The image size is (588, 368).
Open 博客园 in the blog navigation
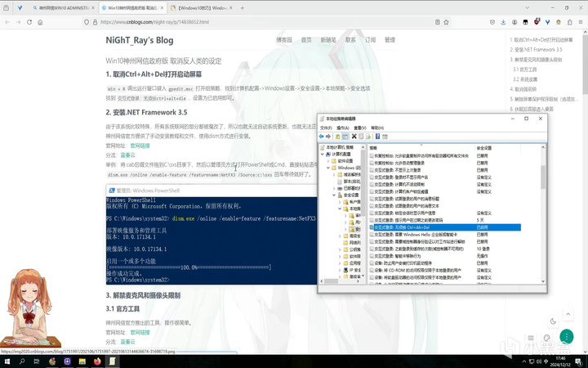click(284, 40)
